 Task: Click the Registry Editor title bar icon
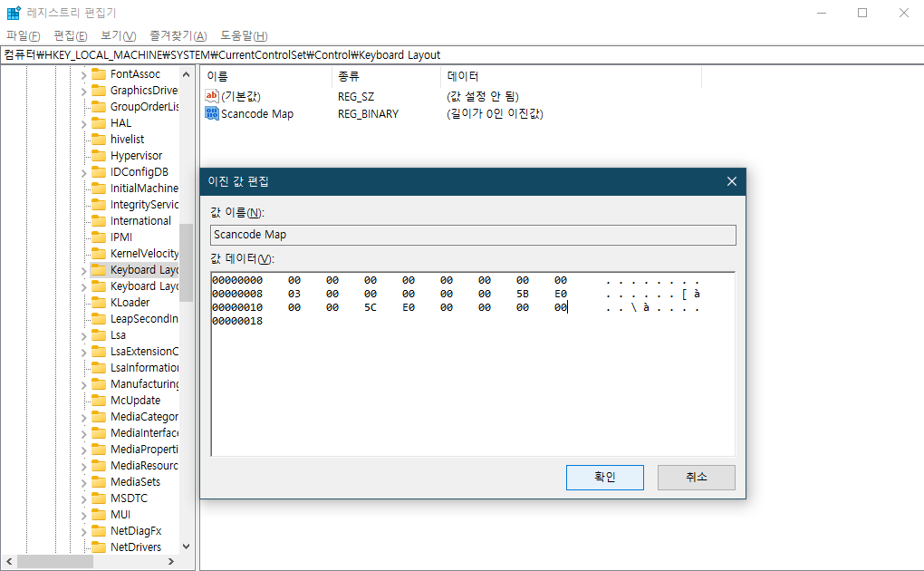tap(12, 13)
